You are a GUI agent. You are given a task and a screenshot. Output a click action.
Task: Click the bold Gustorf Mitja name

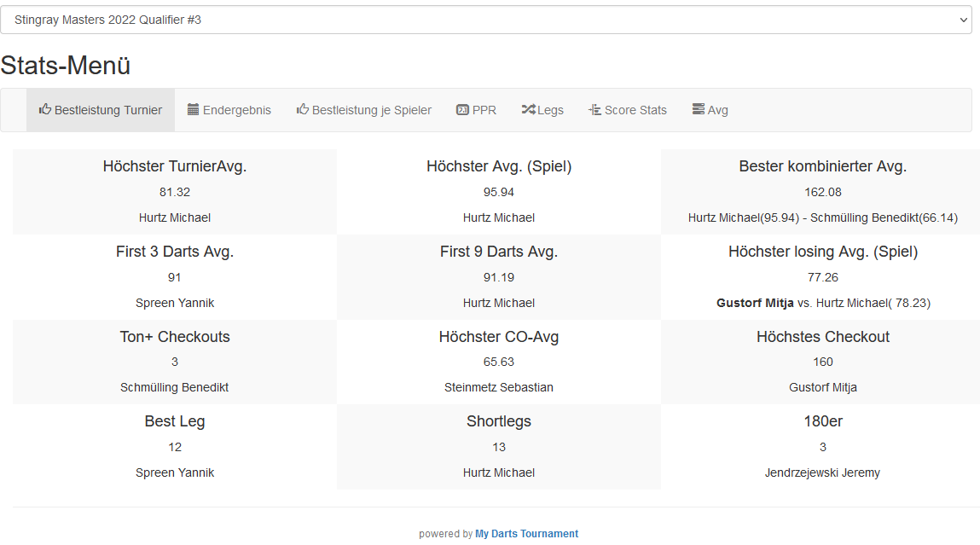755,303
